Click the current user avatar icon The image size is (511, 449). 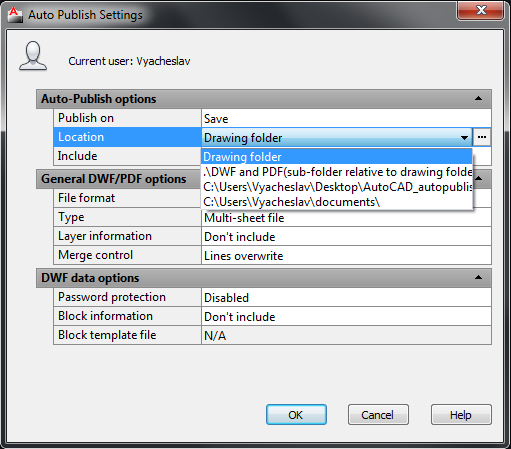coord(33,56)
